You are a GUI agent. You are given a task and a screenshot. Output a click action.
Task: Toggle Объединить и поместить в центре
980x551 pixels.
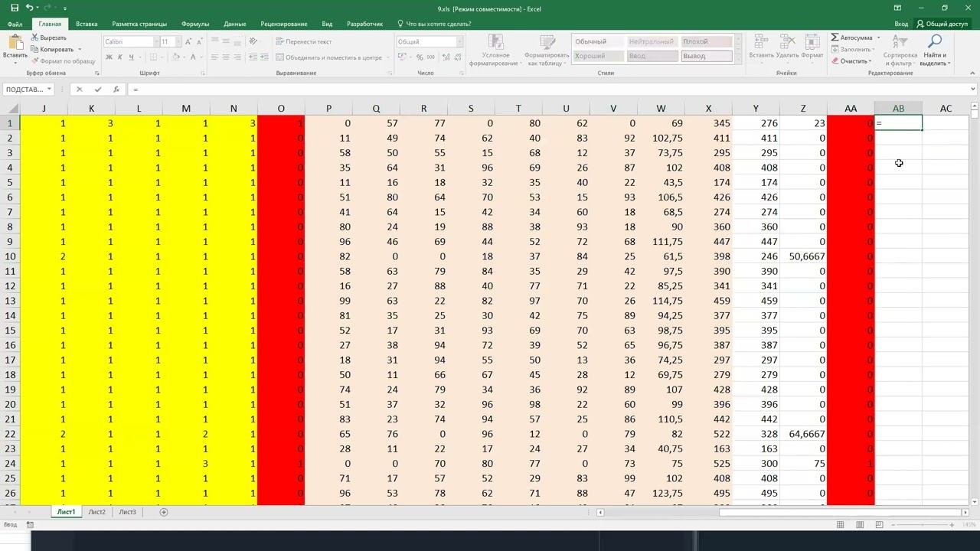328,57
